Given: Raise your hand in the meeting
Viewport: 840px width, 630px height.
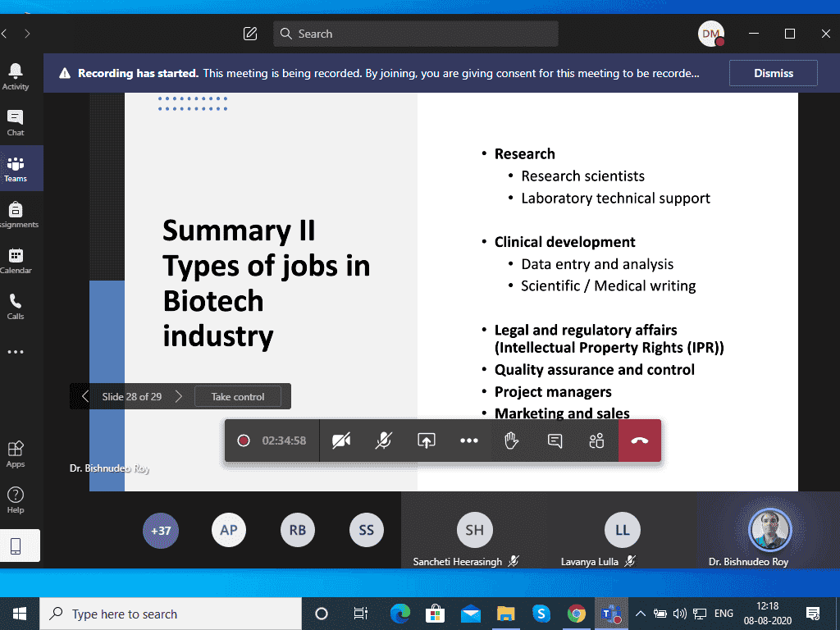Looking at the screenshot, I should pyautogui.click(x=511, y=441).
